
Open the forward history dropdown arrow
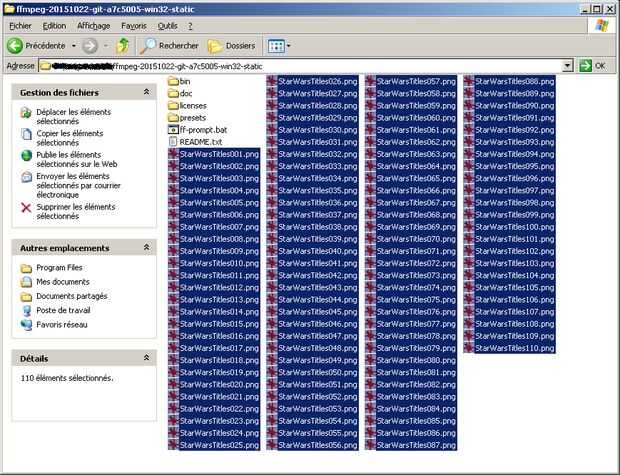pyautogui.click(x=106, y=46)
